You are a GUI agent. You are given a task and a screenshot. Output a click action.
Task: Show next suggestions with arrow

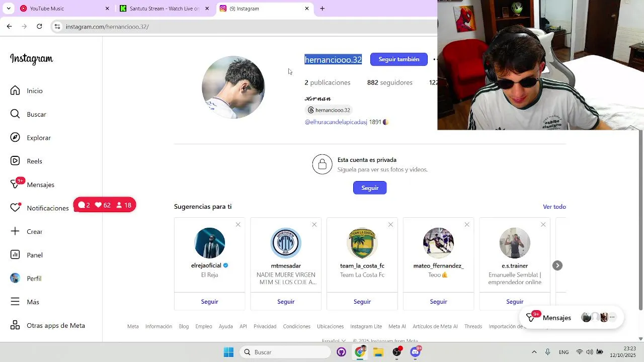[x=557, y=265]
